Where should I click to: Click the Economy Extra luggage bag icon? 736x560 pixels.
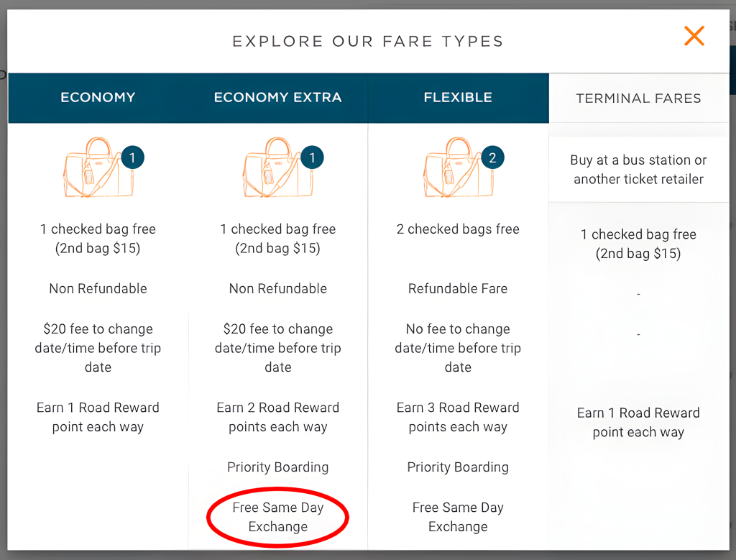(278, 167)
